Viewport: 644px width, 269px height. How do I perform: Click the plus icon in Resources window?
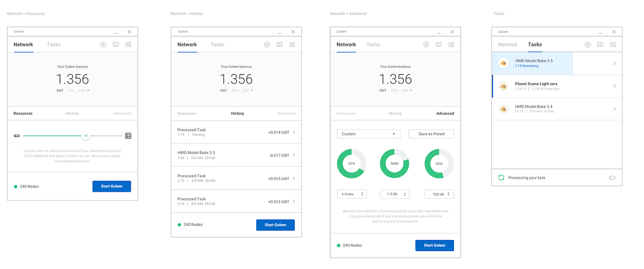click(x=103, y=44)
